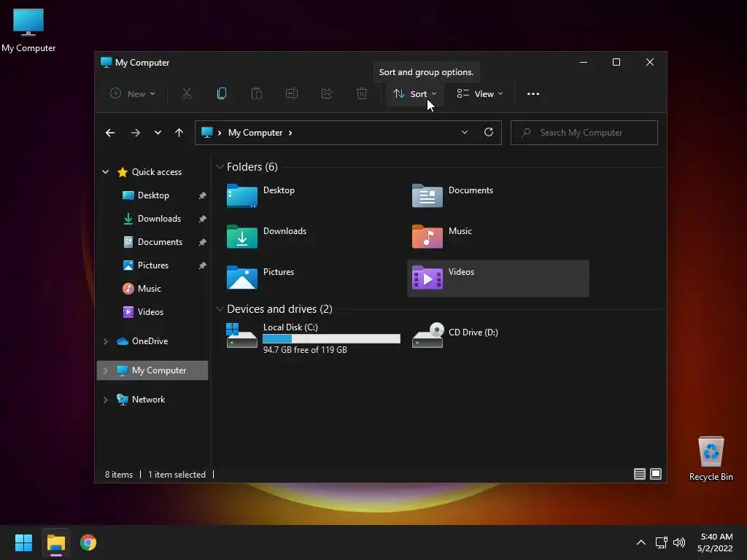The width and height of the screenshot is (747, 560).
Task: Open volume control in system tray
Action: click(679, 542)
